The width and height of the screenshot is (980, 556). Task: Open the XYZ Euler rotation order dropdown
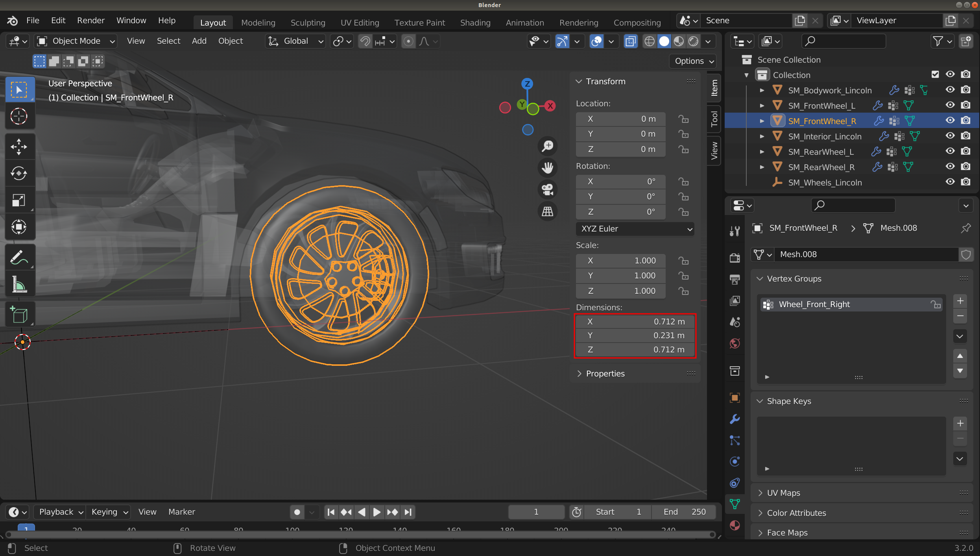635,229
